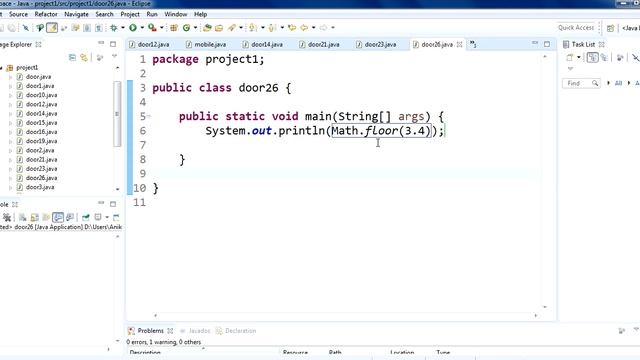Viewport: 640px width, 360px height.
Task: Toggle Link with Editor in Package Explorer
Action: (84, 58)
